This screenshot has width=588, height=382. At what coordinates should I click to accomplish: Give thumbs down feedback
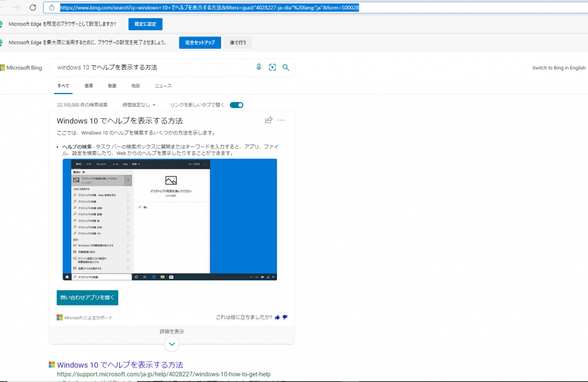[285, 317]
